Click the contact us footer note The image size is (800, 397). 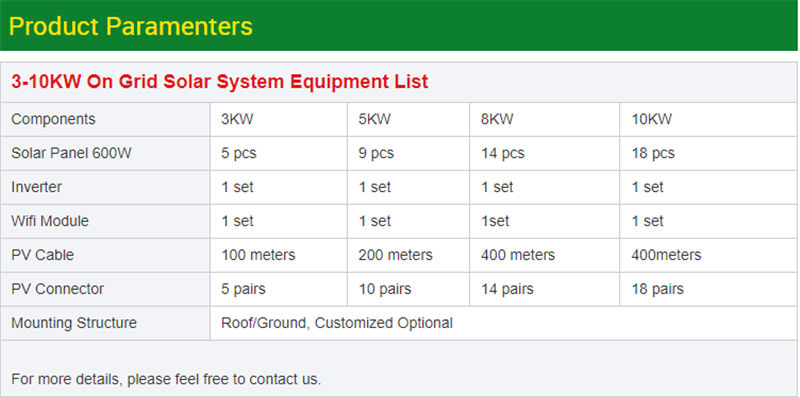pos(166,379)
